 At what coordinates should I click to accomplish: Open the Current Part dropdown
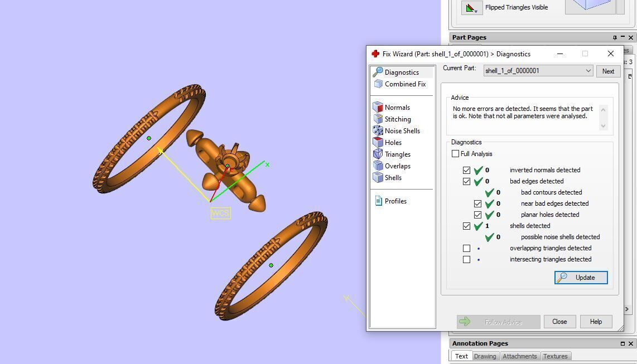538,71
